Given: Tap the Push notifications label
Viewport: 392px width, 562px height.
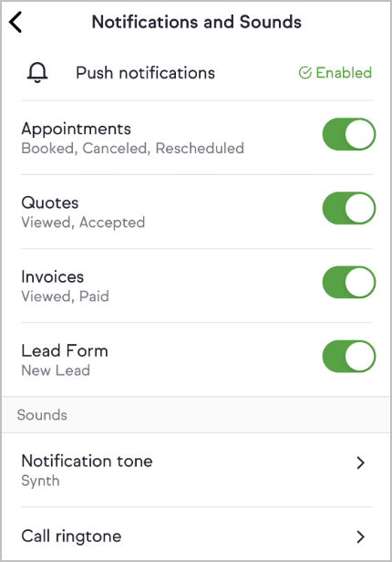Looking at the screenshot, I should (x=145, y=73).
